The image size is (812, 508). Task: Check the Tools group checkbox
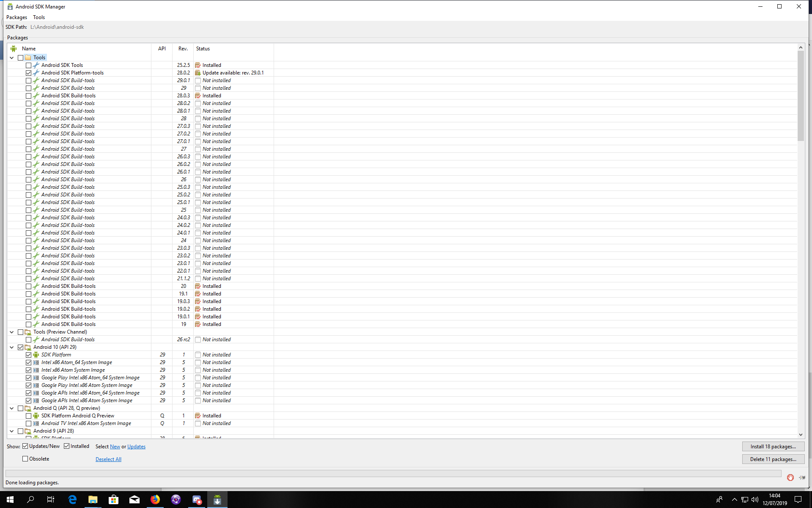coord(20,58)
